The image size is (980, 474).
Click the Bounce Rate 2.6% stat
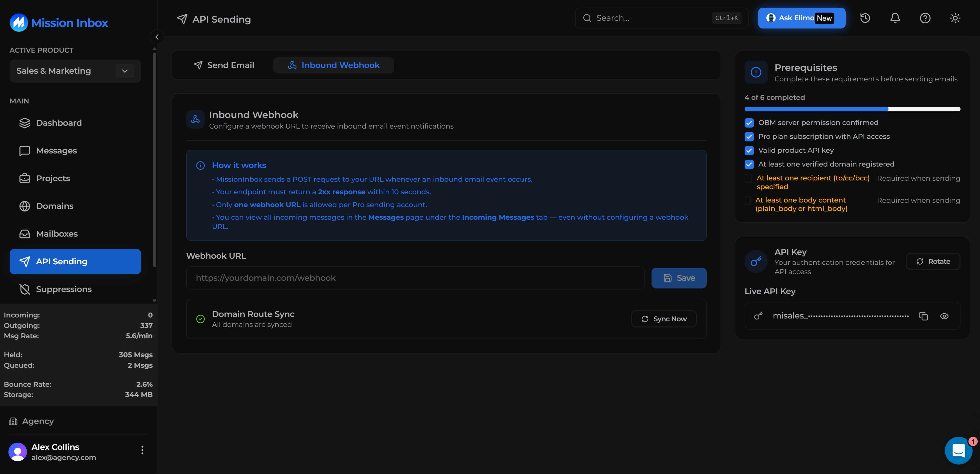click(x=78, y=384)
